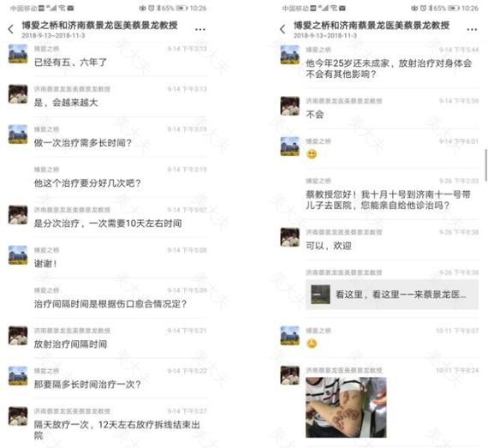Tap the back arrow in left chat header
Screen dimensions: 488x448
[x=11, y=29]
